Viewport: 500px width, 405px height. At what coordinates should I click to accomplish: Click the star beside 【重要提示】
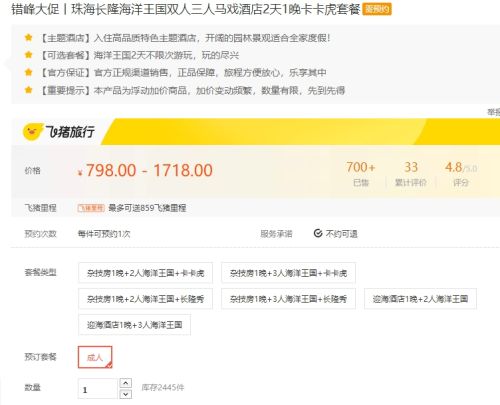pyautogui.click(x=29, y=90)
